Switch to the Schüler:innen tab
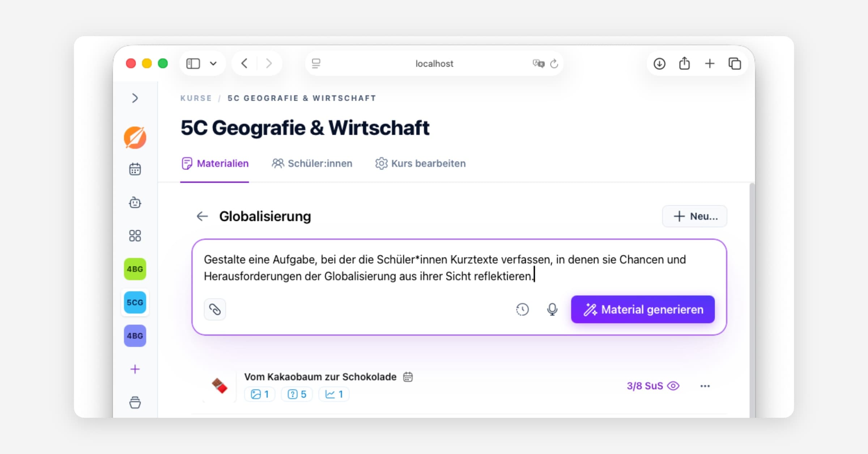The image size is (868, 454). (312, 164)
